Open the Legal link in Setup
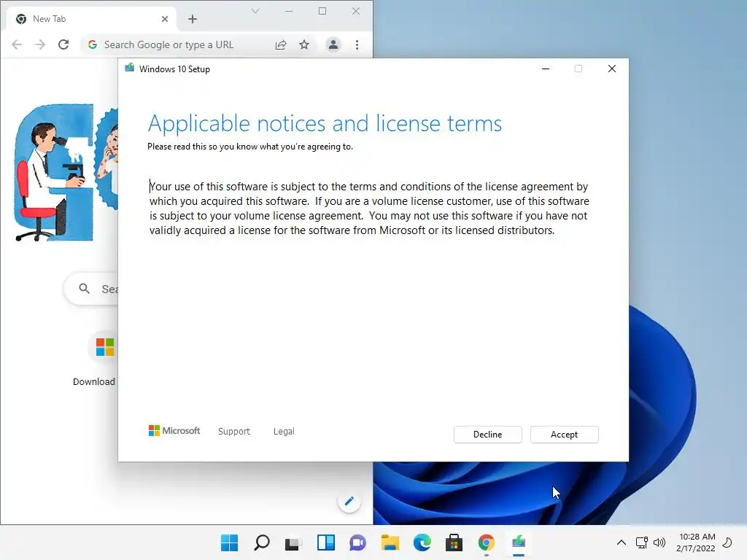This screenshot has height=560, width=747. pyautogui.click(x=284, y=431)
